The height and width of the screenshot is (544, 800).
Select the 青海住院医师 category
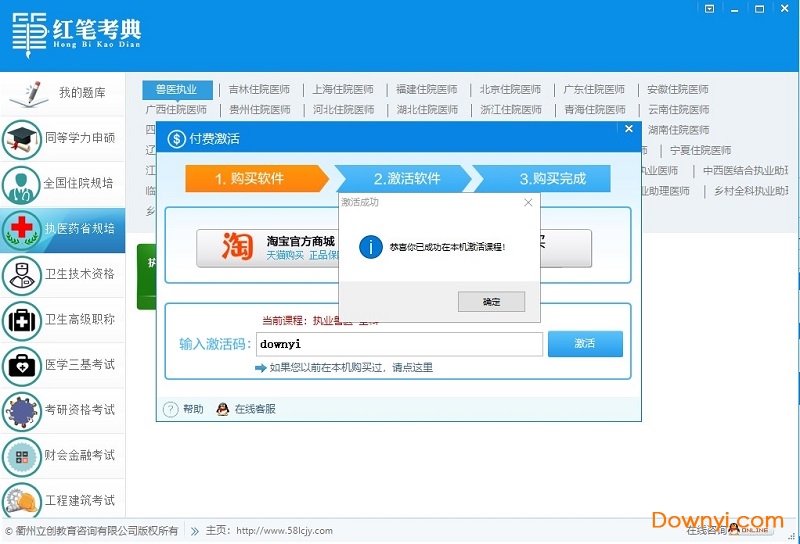(594, 110)
